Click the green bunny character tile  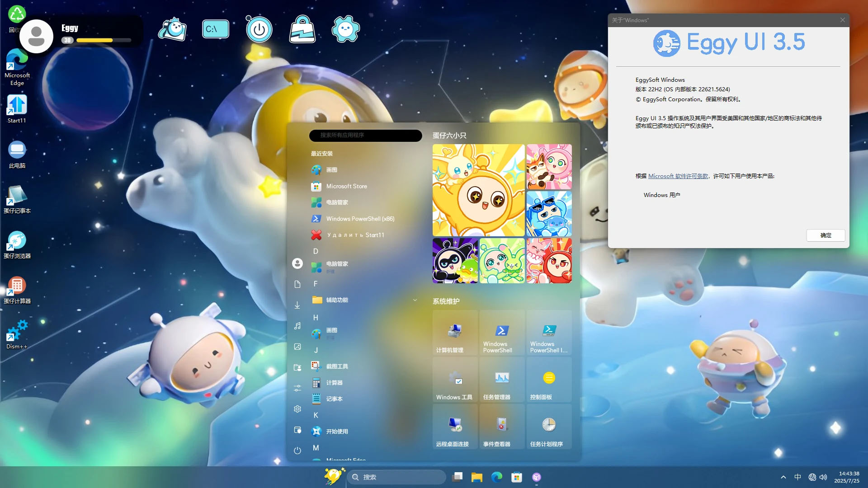click(502, 261)
